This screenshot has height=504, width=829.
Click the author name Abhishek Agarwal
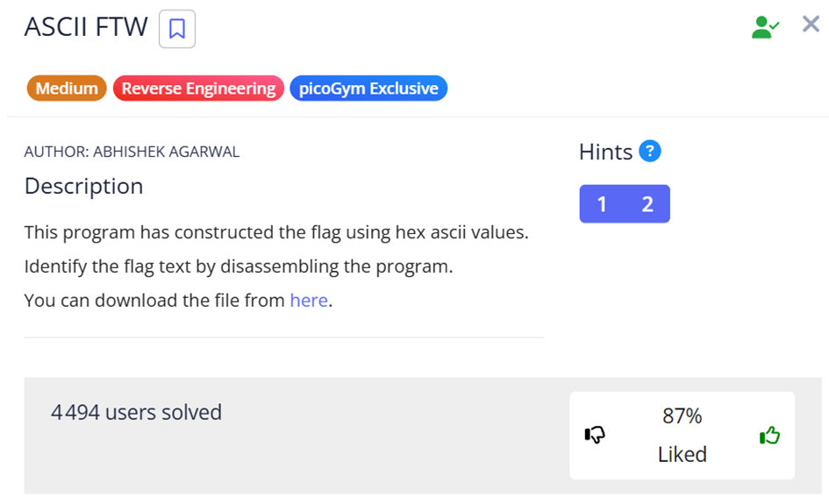click(x=166, y=152)
